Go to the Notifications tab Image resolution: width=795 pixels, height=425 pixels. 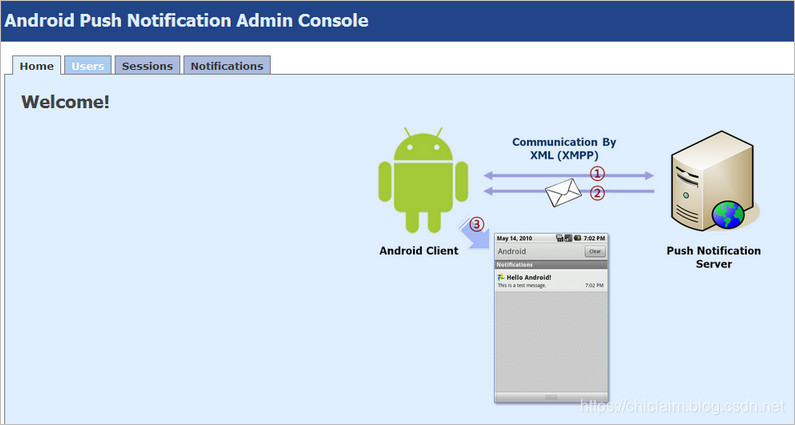tap(227, 66)
